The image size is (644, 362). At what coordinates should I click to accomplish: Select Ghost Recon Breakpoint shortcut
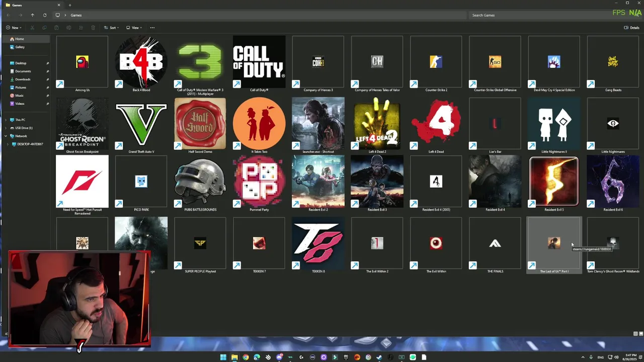tap(82, 126)
